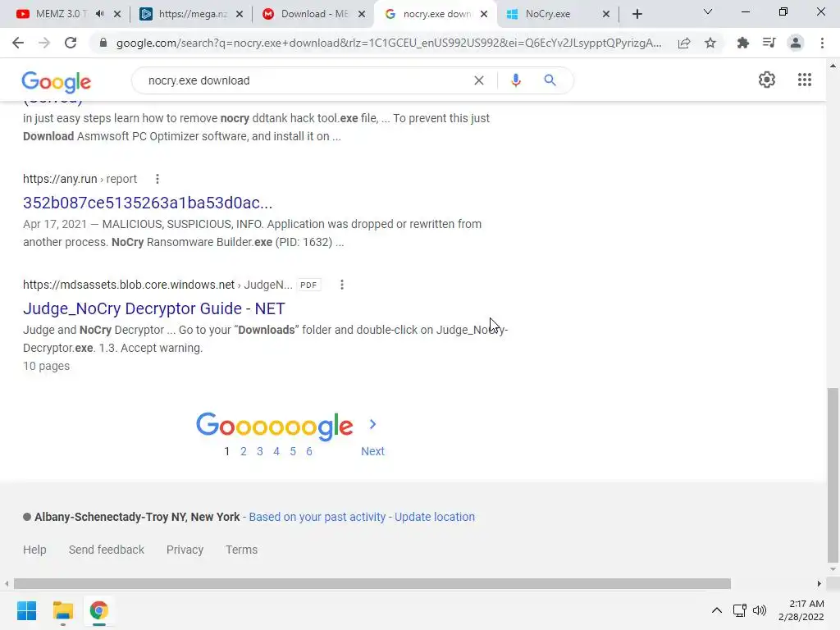Open Judge_NoCry Decryptor Guide - NET result
Viewport: 840px width, 630px height.
point(154,308)
